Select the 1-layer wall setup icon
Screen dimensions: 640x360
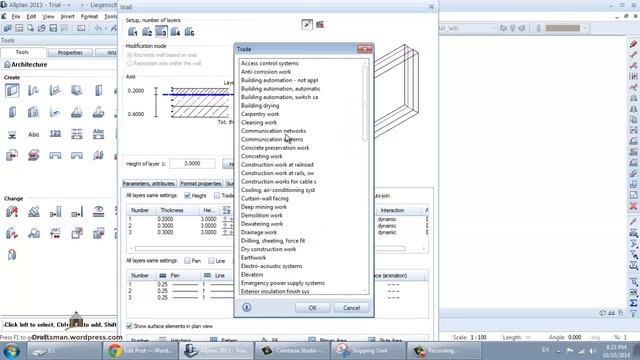[133, 32]
